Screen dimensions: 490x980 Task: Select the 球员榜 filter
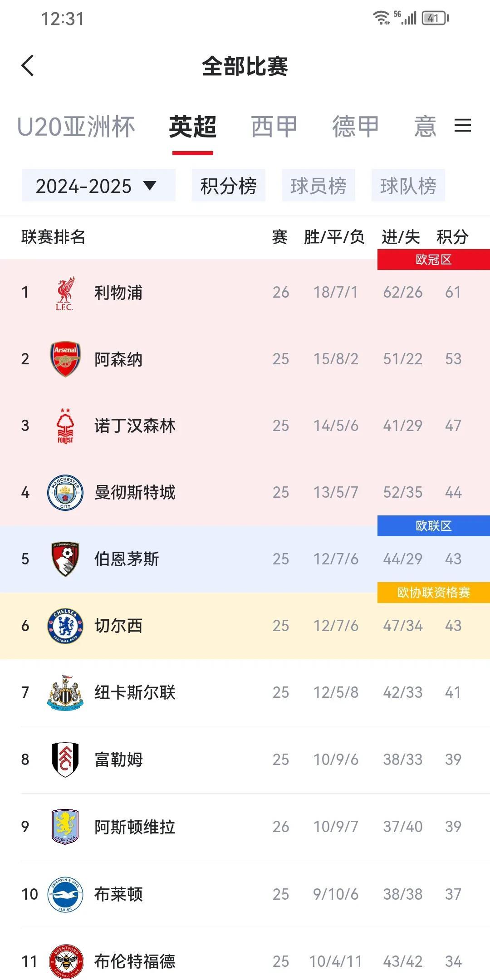pos(318,186)
